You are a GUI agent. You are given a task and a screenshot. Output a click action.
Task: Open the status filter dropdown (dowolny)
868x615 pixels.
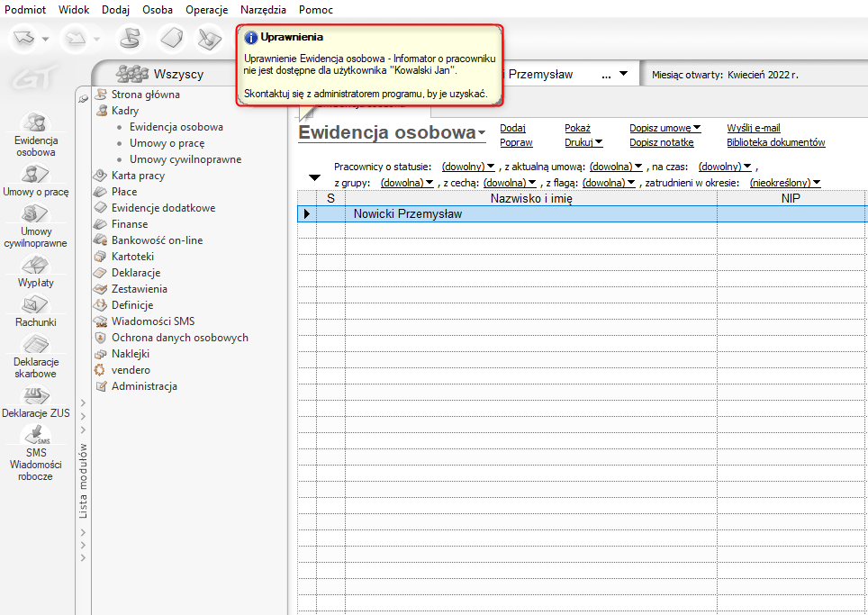coord(468,167)
